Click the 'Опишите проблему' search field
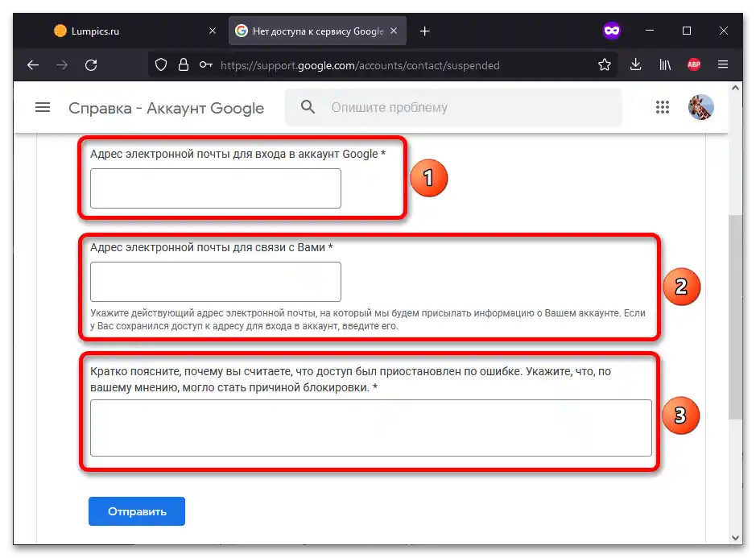 pyautogui.click(x=453, y=107)
